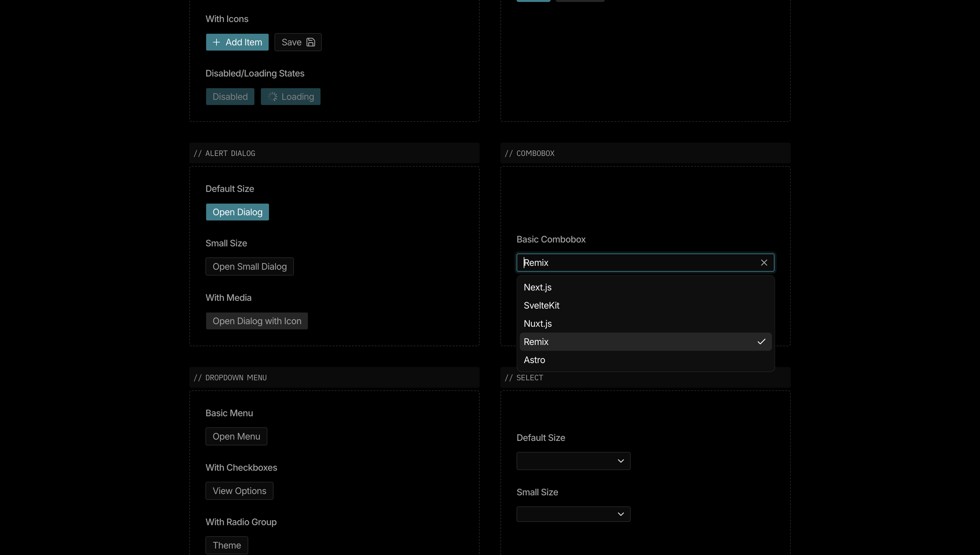Click the floppy disk icon on Save
Screen dimensions: 980x555
[311, 42]
